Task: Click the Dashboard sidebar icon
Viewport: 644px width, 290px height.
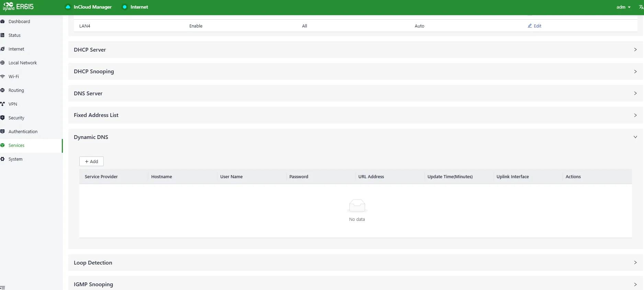Action: (x=3, y=21)
